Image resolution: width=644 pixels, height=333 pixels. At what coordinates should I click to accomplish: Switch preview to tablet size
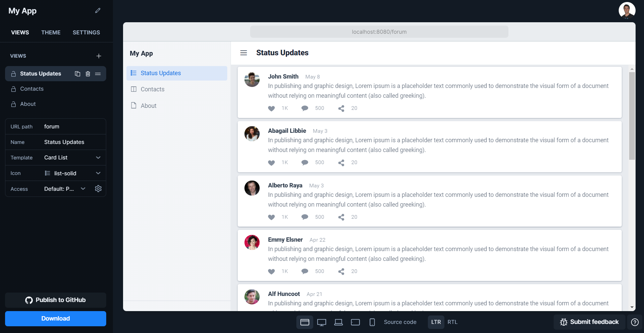355,322
